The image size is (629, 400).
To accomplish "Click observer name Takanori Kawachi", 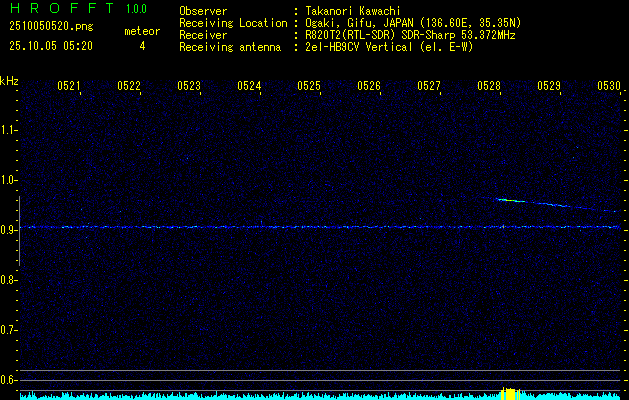I will click(353, 11).
